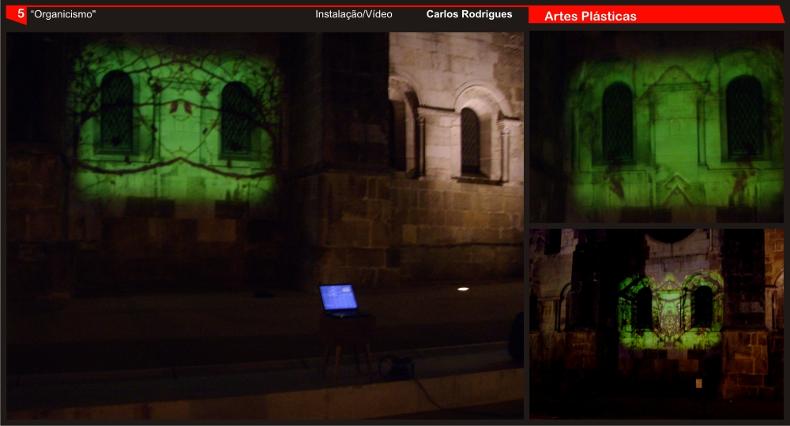790x426 pixels.
Task: Click the red number 5 badge
Action: [x=17, y=15]
